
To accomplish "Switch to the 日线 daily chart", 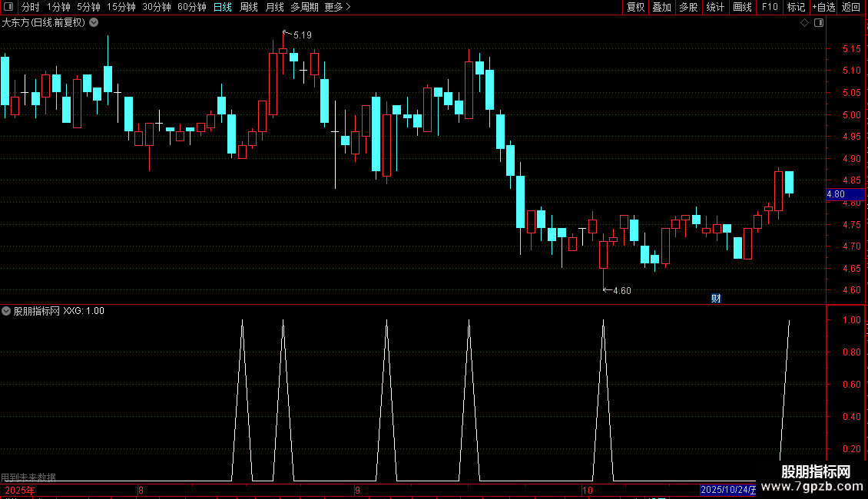I will tap(223, 7).
